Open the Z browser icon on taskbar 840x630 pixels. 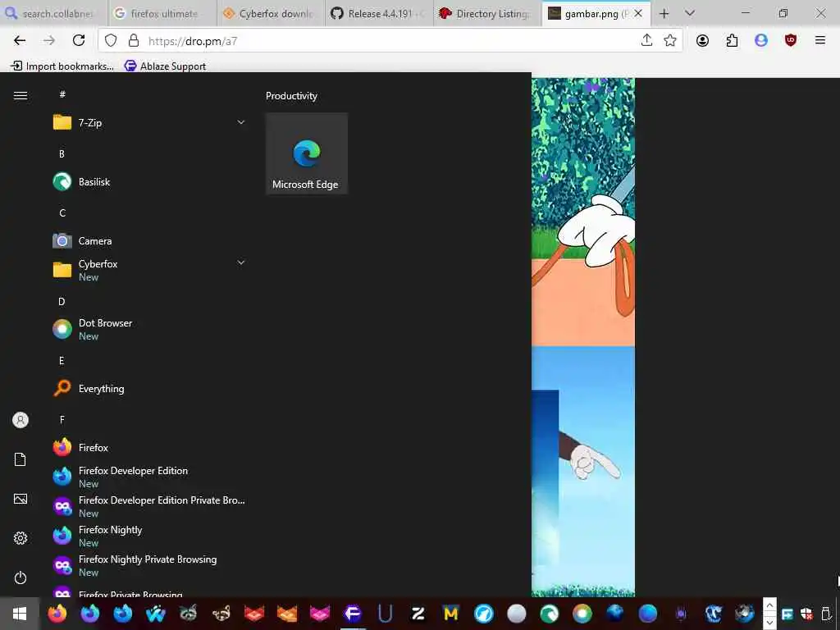[418, 614]
